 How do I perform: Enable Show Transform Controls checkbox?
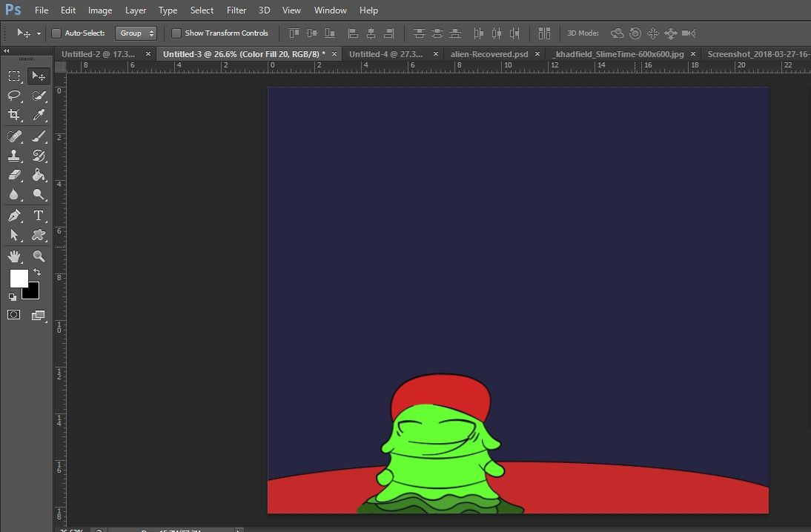click(176, 33)
